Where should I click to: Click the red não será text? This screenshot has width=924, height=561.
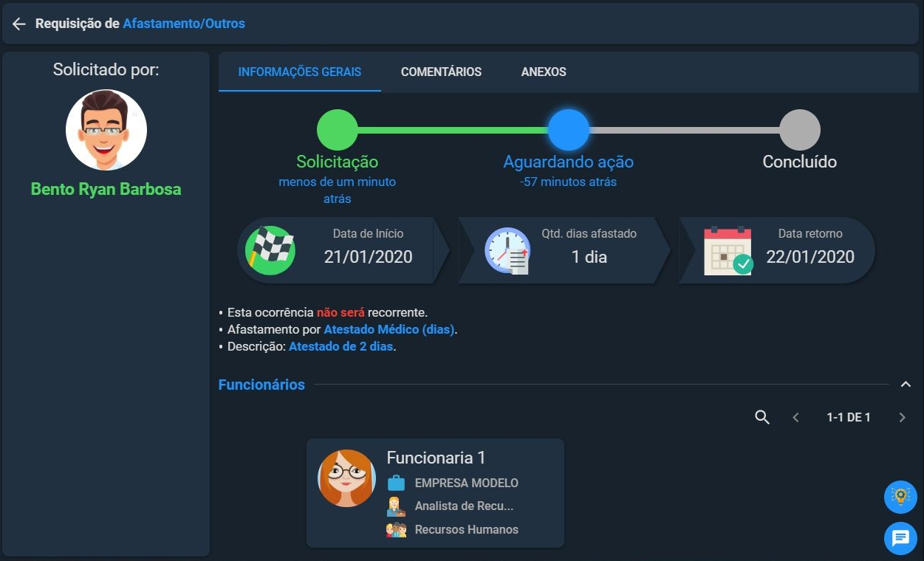pos(340,312)
